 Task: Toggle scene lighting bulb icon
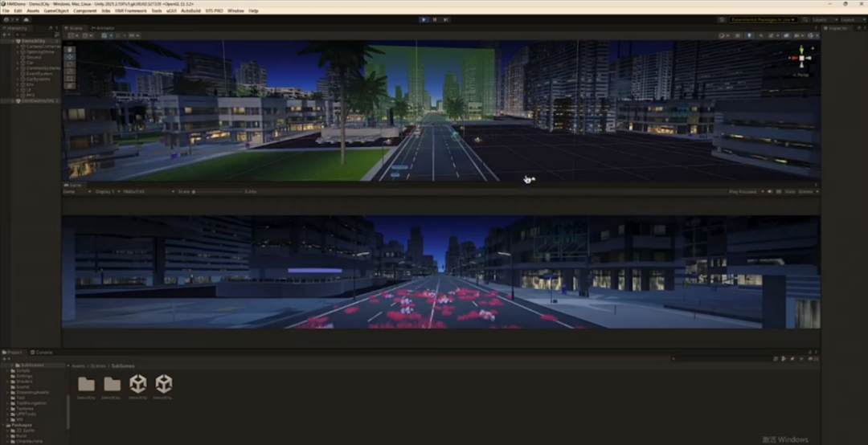(749, 35)
